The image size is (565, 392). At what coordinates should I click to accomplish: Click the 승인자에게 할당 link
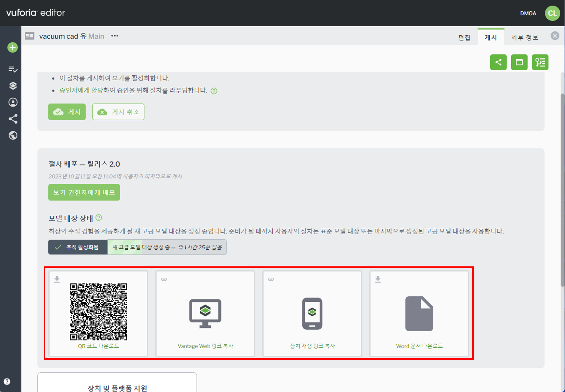(81, 90)
